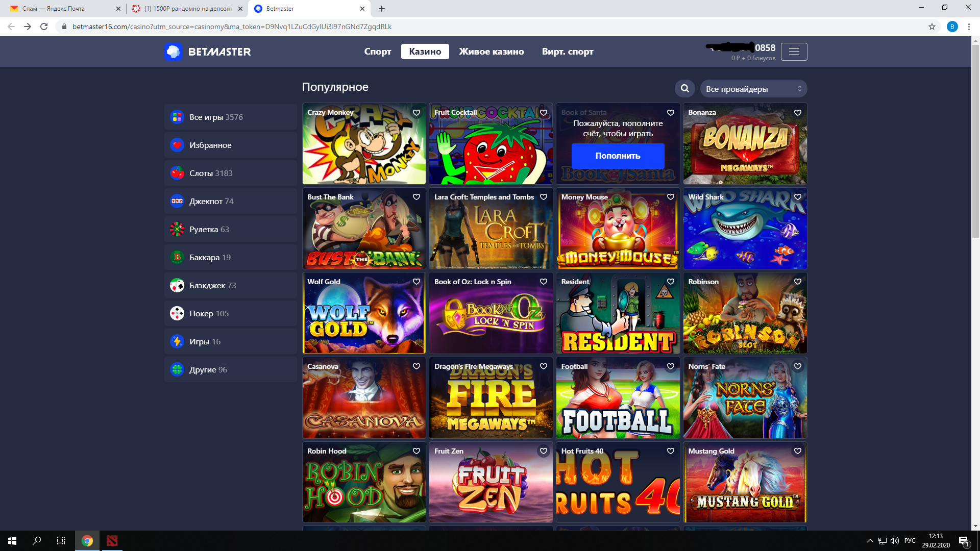
Task: Open the Sport section
Action: 377,52
